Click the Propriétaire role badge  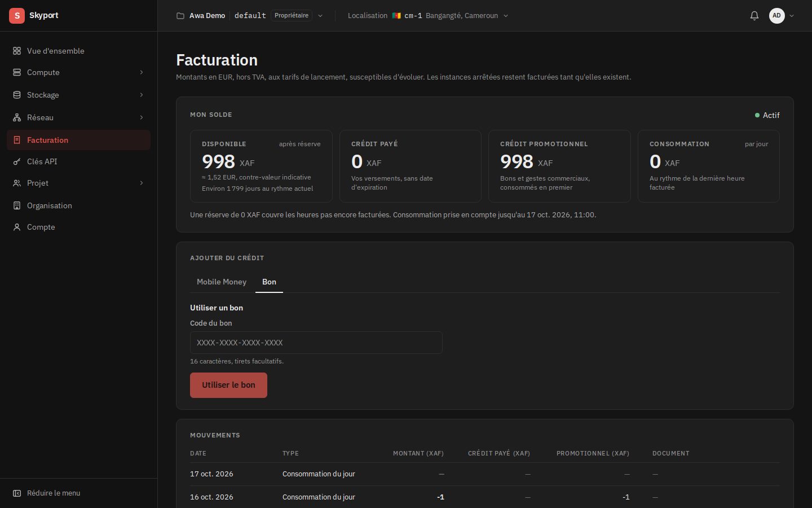[292, 16]
